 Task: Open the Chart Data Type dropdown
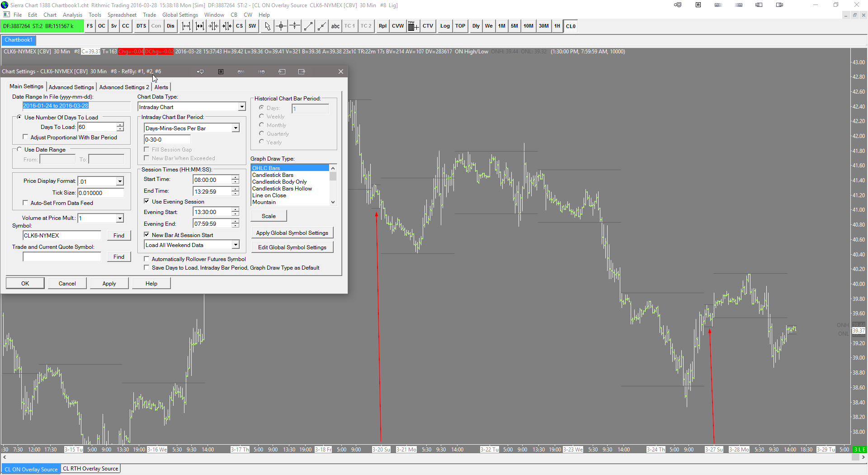point(242,107)
